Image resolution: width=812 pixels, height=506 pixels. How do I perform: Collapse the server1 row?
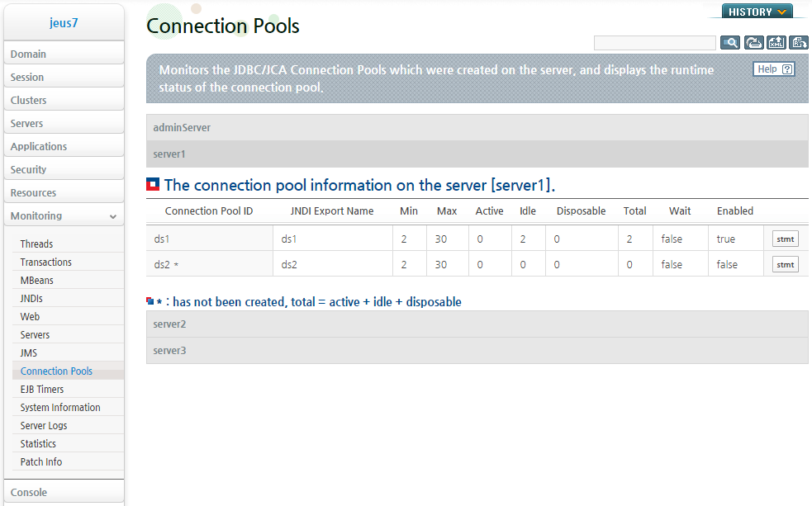477,154
